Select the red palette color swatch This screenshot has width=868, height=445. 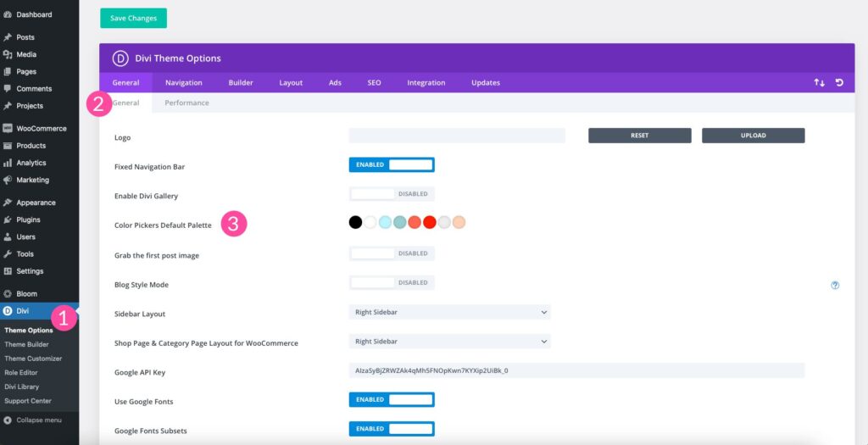coord(430,222)
